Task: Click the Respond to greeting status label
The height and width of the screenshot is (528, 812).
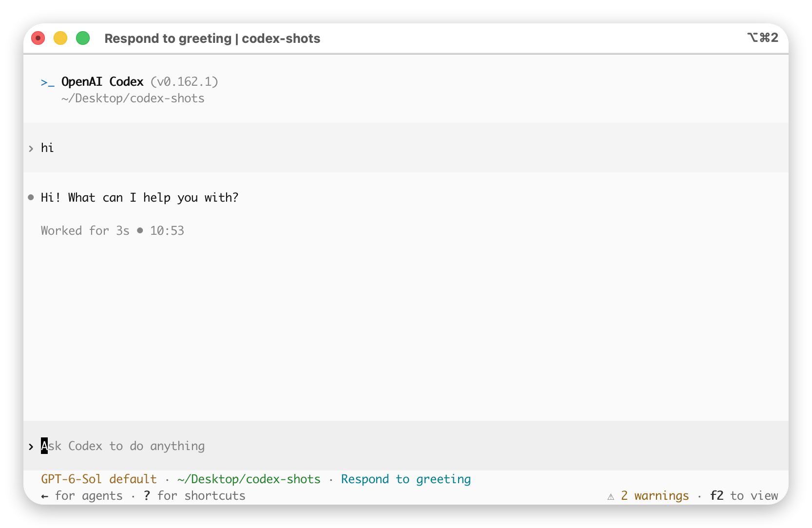Action: 406,479
